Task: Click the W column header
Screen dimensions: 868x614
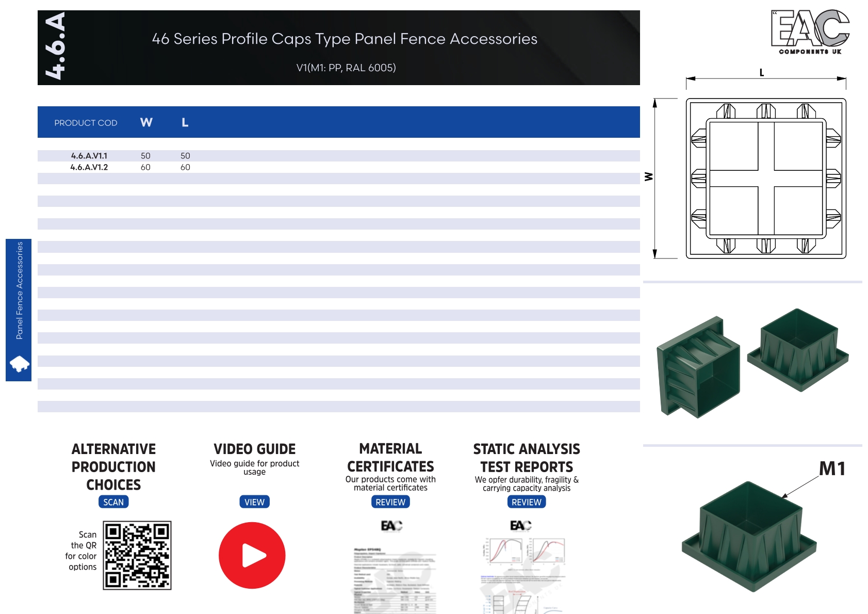Action: coord(146,122)
